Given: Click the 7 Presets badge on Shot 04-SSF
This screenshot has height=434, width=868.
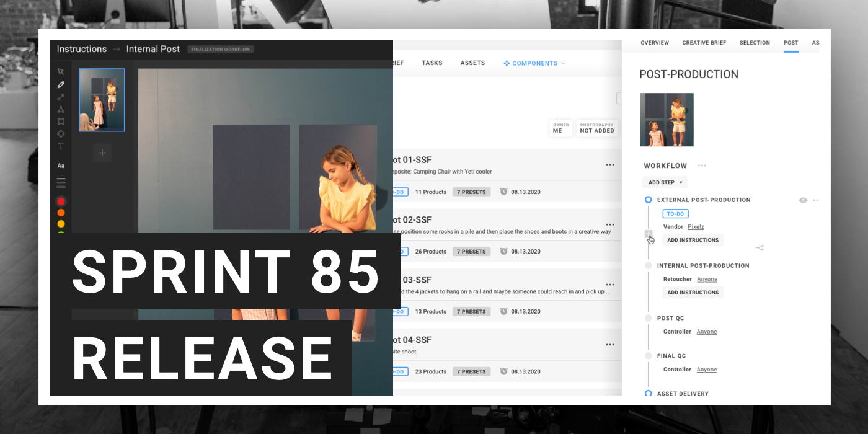Looking at the screenshot, I should tap(471, 371).
